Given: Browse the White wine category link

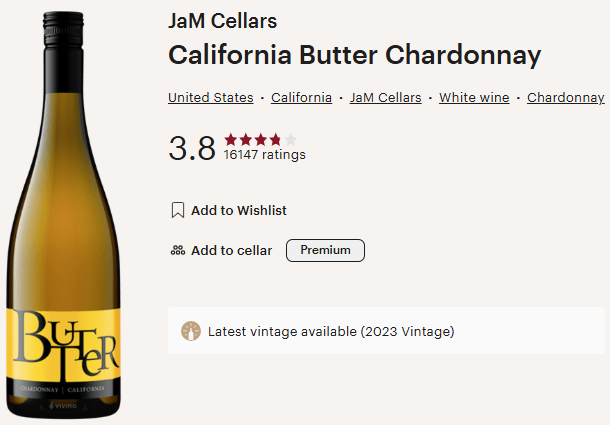Looking at the screenshot, I should pos(474,97).
